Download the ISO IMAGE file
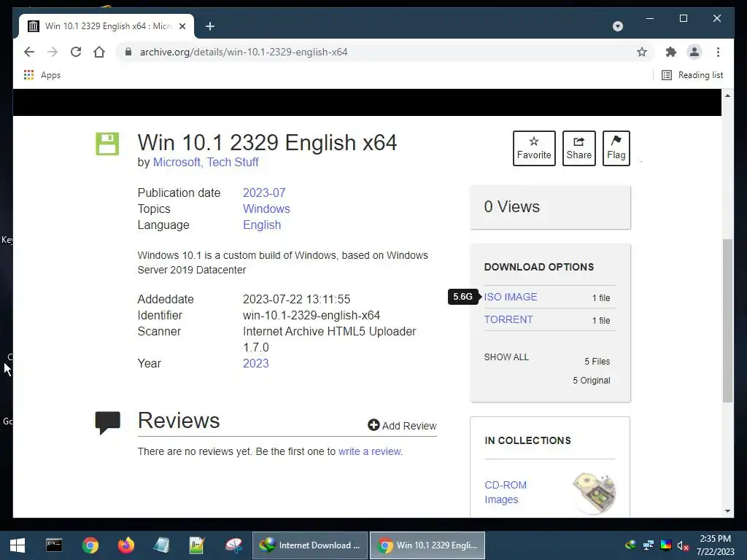 coord(510,297)
